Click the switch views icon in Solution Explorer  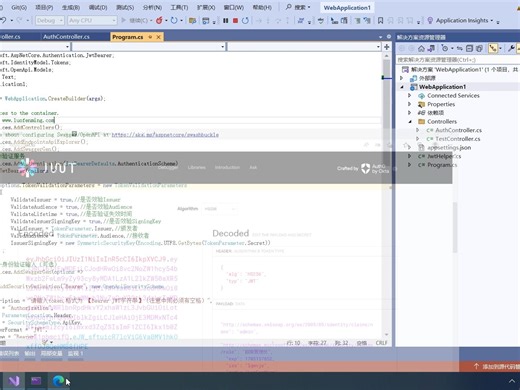pyautogui.click(x=431, y=49)
